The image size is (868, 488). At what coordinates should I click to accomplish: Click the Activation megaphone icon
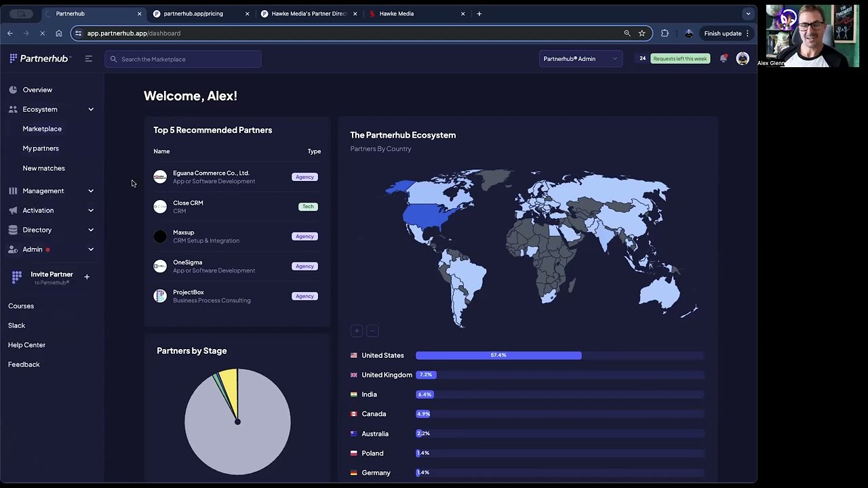(13, 210)
